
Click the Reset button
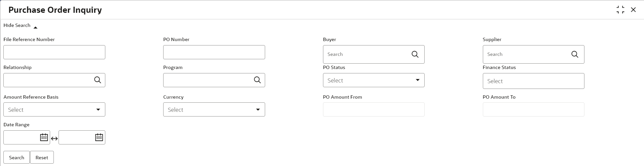tap(42, 157)
